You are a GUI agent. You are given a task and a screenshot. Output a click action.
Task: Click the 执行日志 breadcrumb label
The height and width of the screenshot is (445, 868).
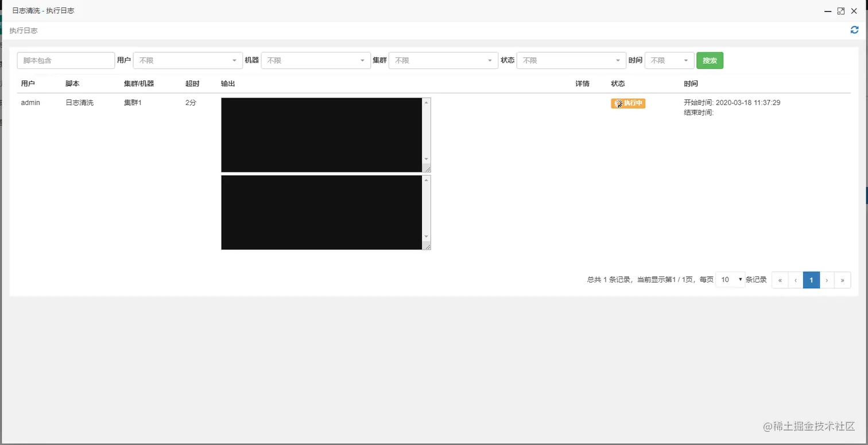click(24, 30)
